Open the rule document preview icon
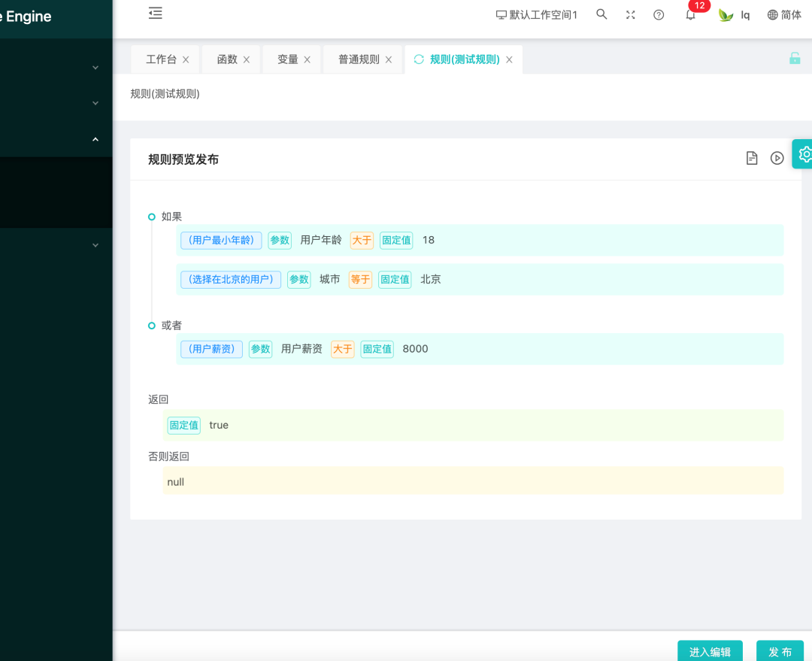The image size is (812, 661). pyautogui.click(x=751, y=158)
